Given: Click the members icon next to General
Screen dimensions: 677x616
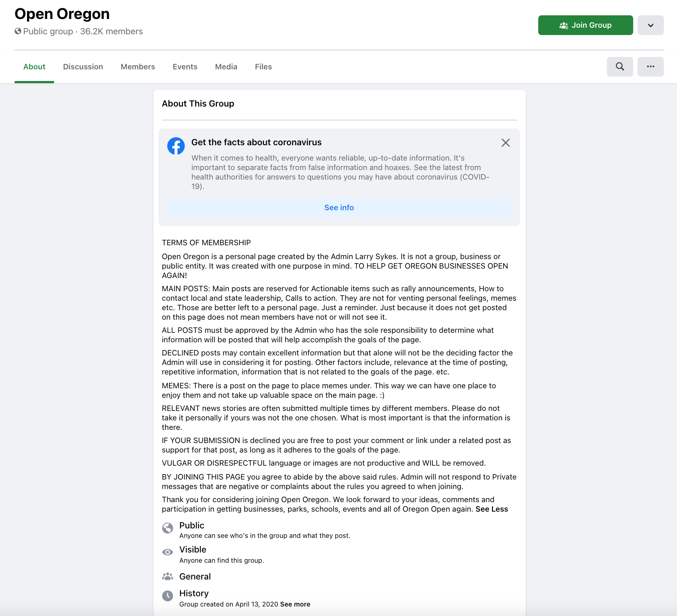Looking at the screenshot, I should point(168,577).
